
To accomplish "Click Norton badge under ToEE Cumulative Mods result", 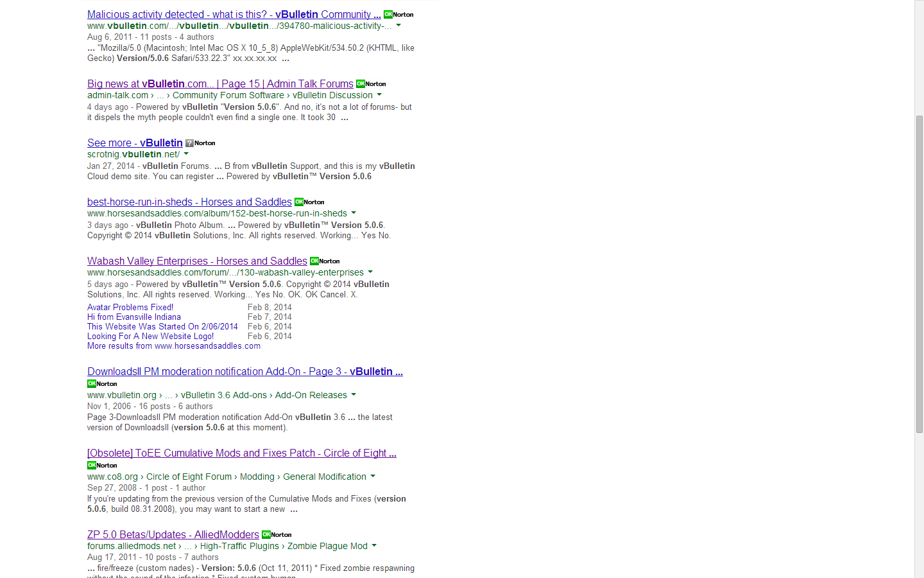I will 102,465.
